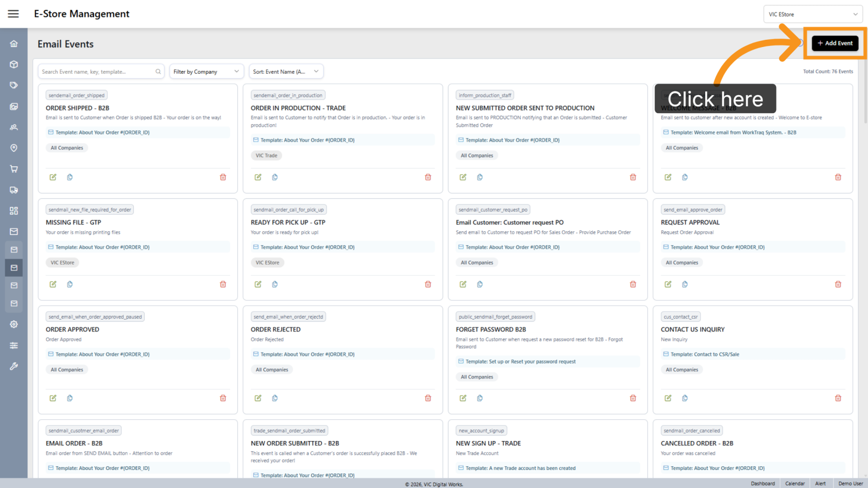Edit the WELCOME MESSAGE - B2B event card
Viewport: 868px width, 488px height.
click(x=668, y=177)
